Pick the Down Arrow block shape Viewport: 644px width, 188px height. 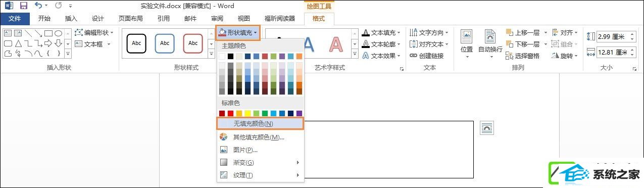(x=58, y=43)
